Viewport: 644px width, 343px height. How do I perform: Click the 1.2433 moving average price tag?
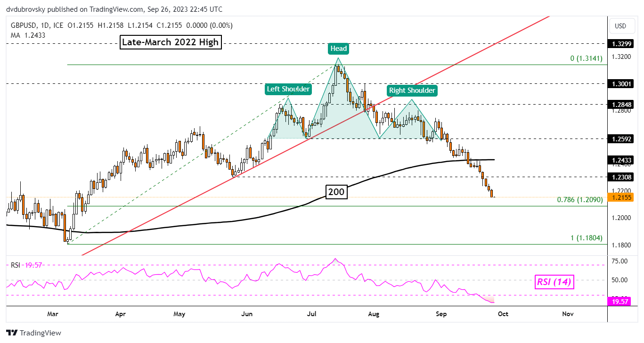[x=620, y=160]
